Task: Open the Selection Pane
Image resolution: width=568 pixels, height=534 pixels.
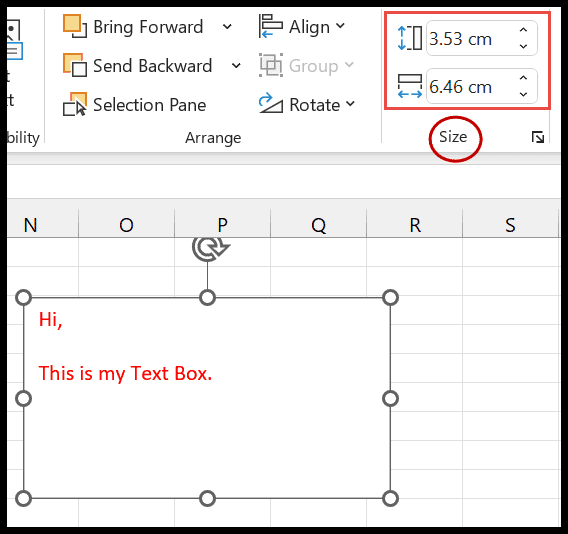Action: (134, 105)
